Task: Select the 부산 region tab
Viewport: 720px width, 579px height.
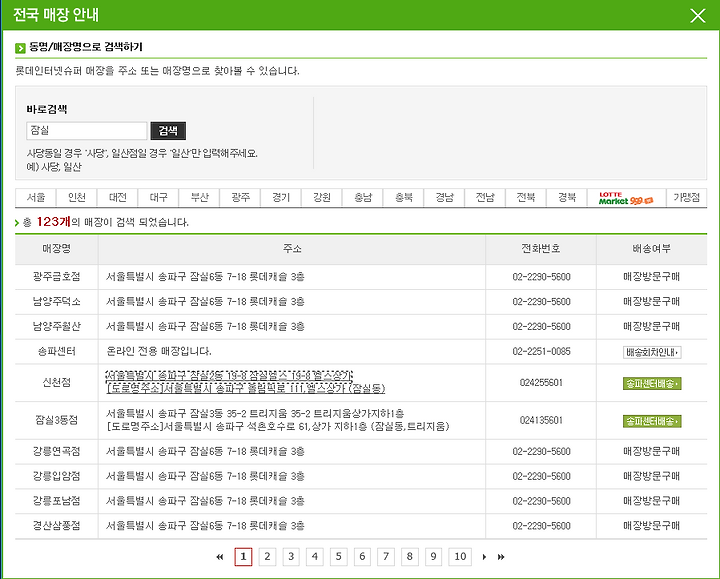Action: coord(199,197)
